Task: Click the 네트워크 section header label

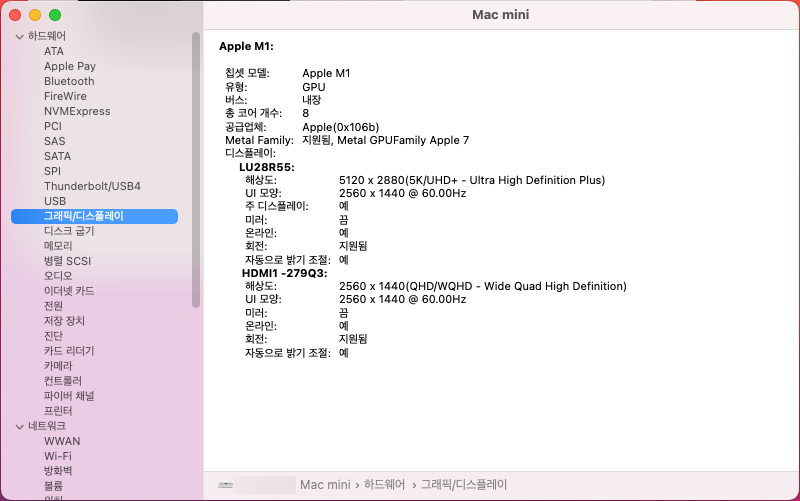Action: pyautogui.click(x=46, y=426)
